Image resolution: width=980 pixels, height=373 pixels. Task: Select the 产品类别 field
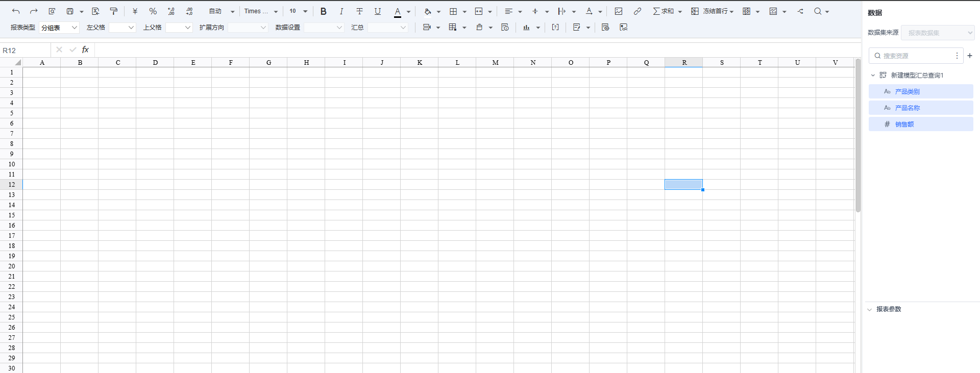[x=921, y=91]
